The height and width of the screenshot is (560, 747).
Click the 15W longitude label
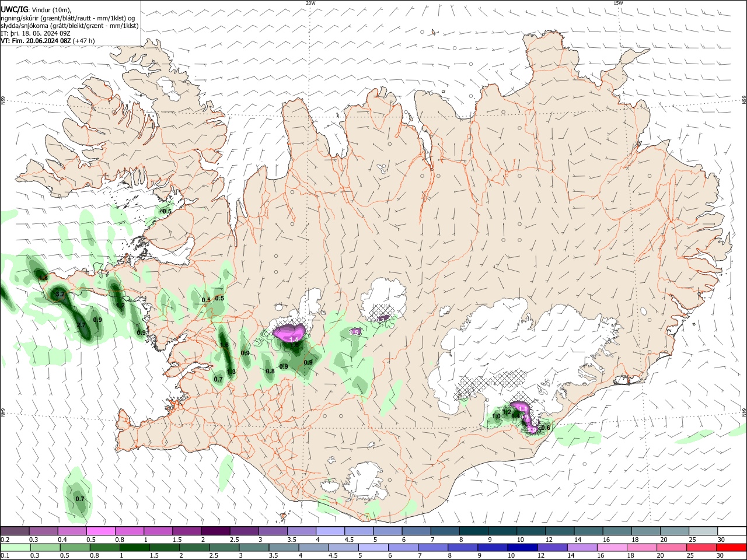pyautogui.click(x=618, y=3)
